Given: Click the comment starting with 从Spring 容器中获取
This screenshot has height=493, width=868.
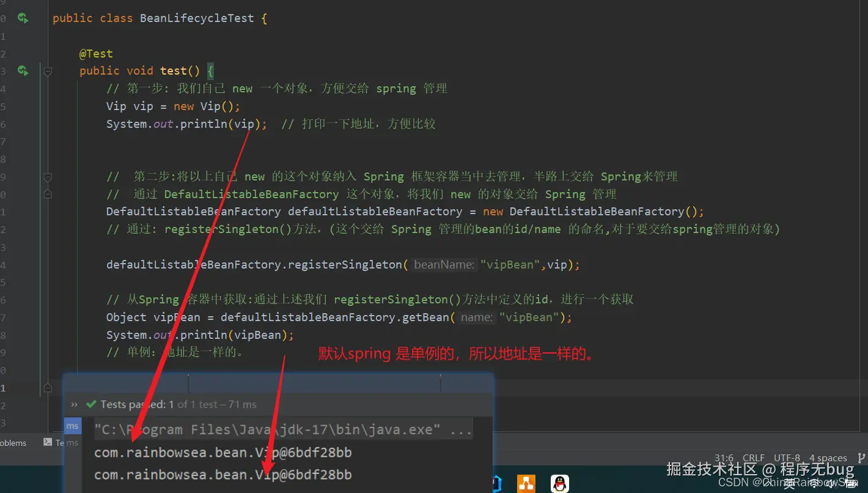Looking at the screenshot, I should [370, 300].
